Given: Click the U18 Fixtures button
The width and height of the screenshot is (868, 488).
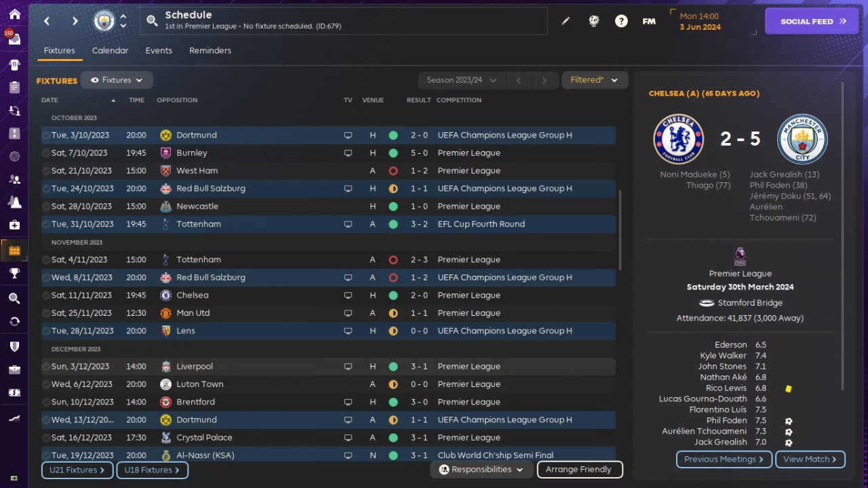Looking at the screenshot, I should [x=152, y=470].
